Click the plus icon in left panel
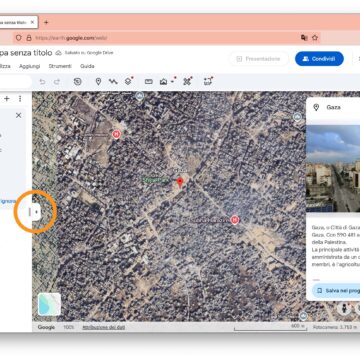Image resolution: width=360 pixels, height=360 pixels. 7,99
